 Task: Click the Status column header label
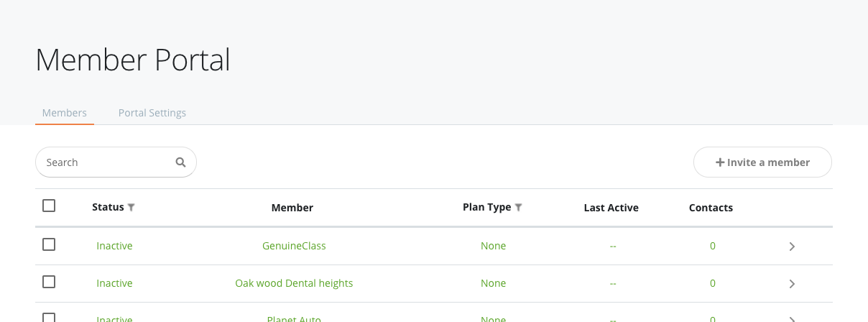(x=108, y=207)
